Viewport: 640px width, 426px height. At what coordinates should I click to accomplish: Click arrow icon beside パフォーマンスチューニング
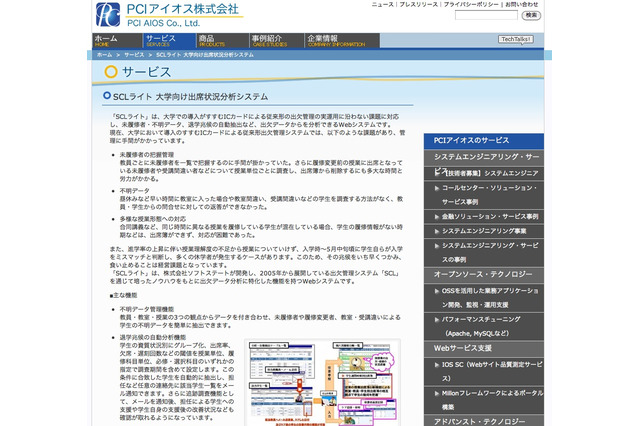[x=437, y=320]
